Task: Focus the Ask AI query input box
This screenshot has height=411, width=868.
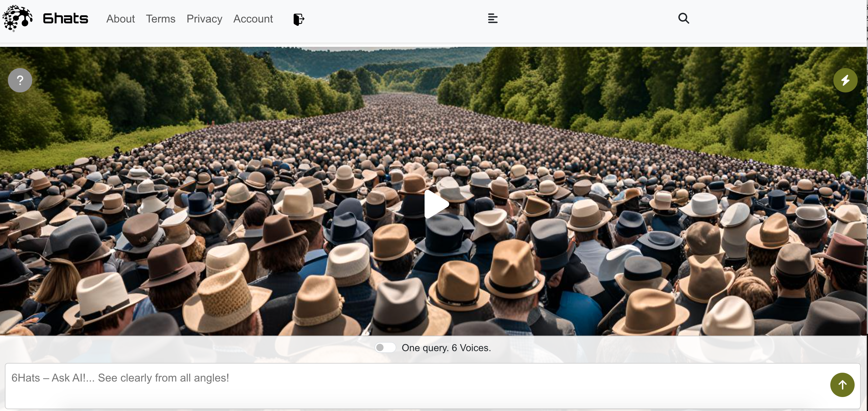Action: 404,385
